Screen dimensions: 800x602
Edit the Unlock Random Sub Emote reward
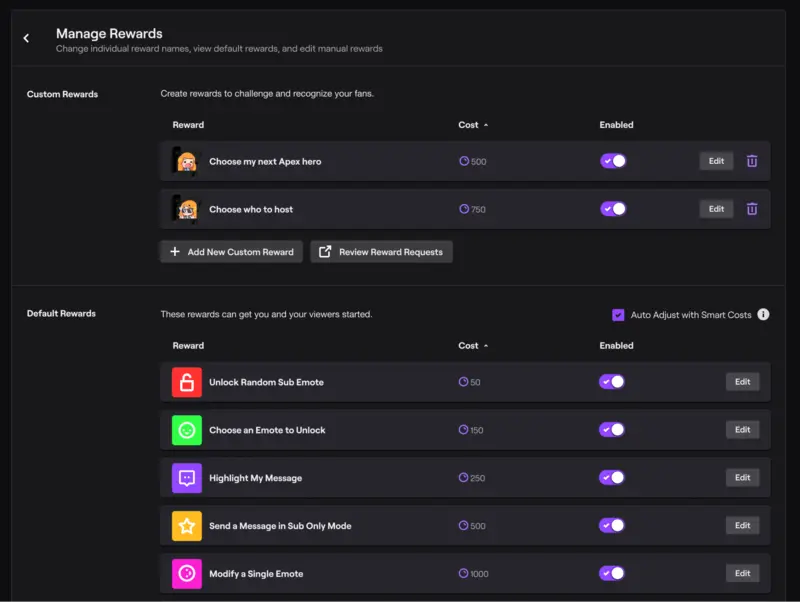coord(742,381)
